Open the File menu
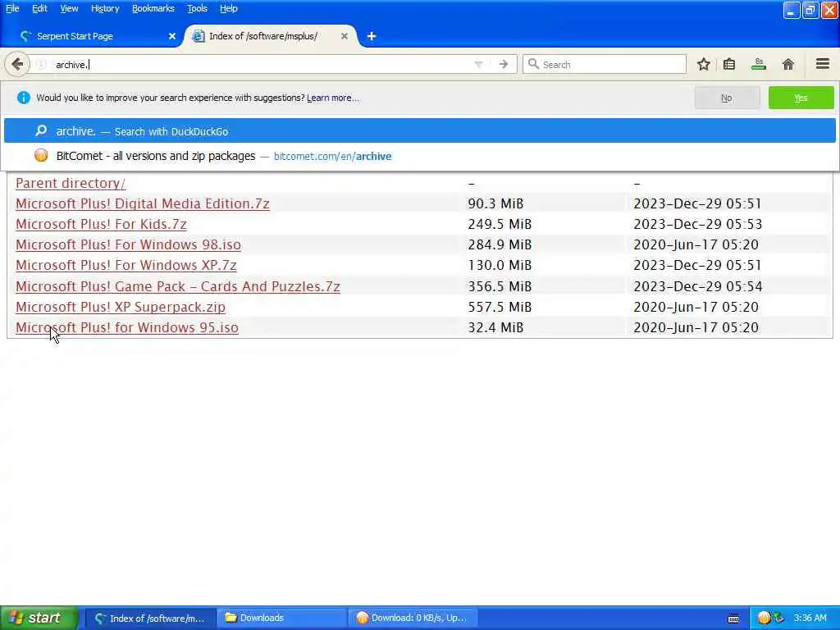 [x=12, y=8]
